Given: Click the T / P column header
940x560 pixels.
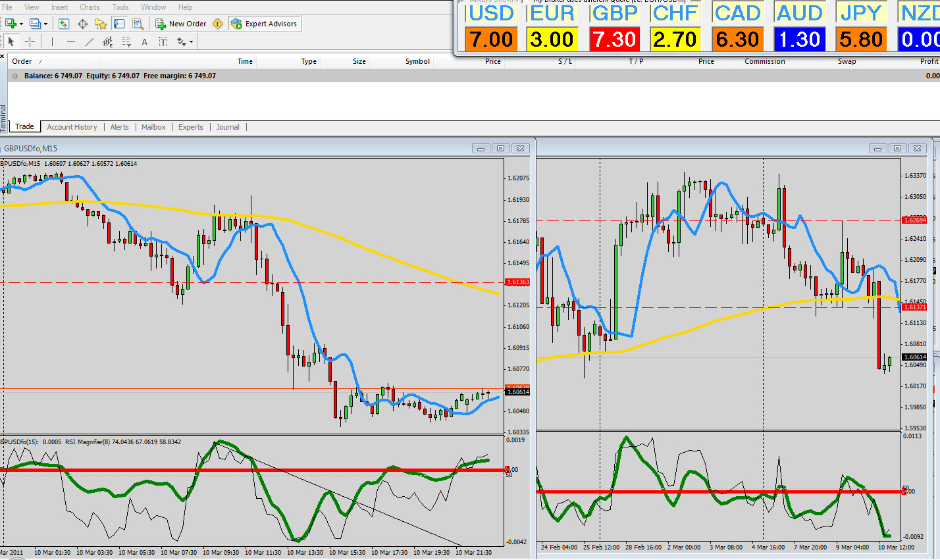Looking at the screenshot, I should click(636, 61).
